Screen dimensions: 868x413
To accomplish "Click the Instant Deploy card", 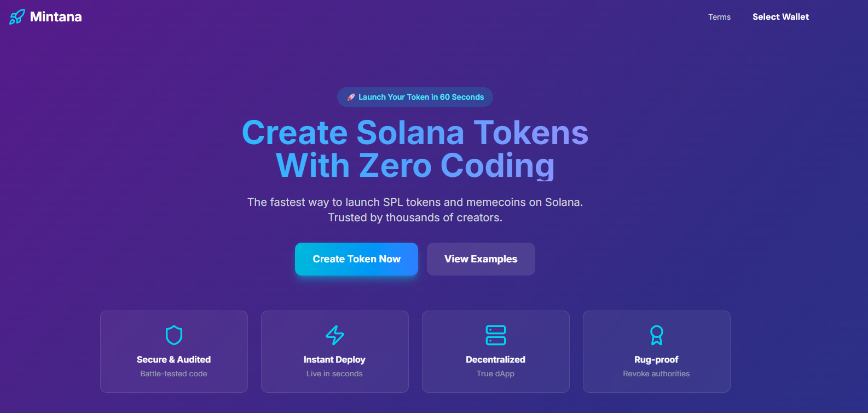I will [334, 352].
